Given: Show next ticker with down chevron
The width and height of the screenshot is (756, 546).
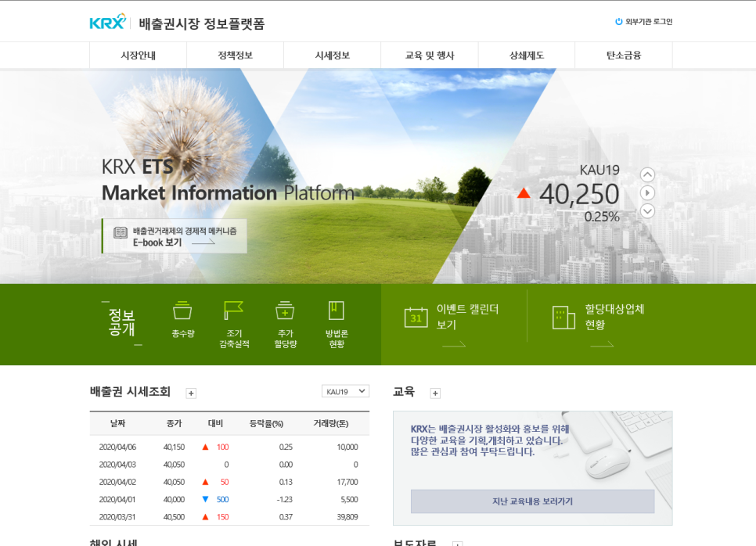Looking at the screenshot, I should coord(647,211).
